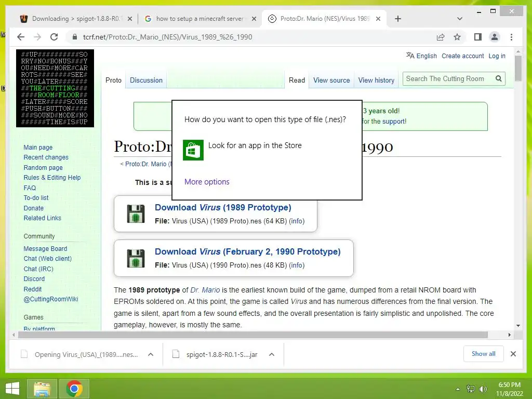532x399 pixels.
Task: Go to a Random page
Action: click(43, 168)
